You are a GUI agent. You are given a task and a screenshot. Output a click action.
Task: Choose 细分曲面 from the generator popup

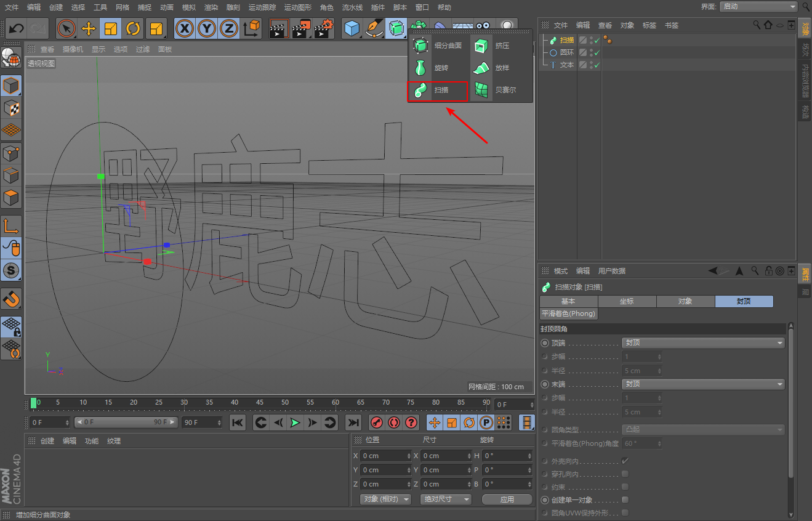(438, 46)
